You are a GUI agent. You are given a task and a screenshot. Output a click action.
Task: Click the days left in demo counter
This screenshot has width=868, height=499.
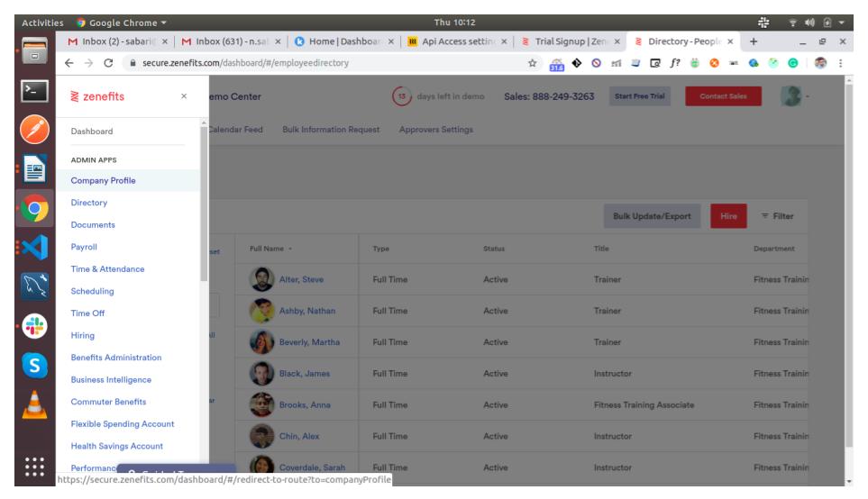click(438, 96)
